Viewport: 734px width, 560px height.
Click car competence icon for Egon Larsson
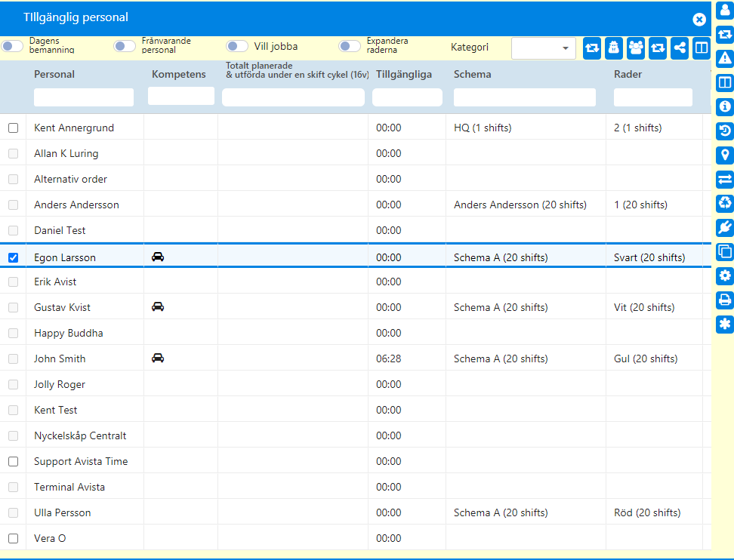[158, 257]
